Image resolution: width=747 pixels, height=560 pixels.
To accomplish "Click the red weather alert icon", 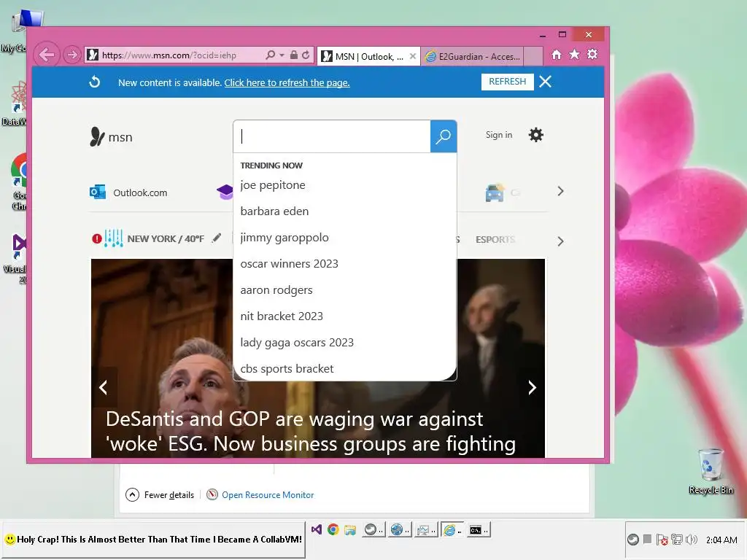I will coord(97,238).
